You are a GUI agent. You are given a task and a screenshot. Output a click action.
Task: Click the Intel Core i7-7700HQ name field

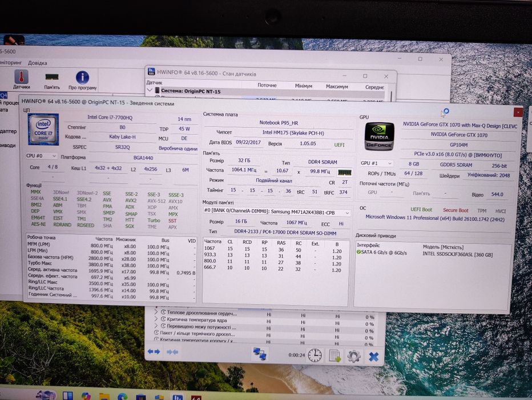[110, 117]
